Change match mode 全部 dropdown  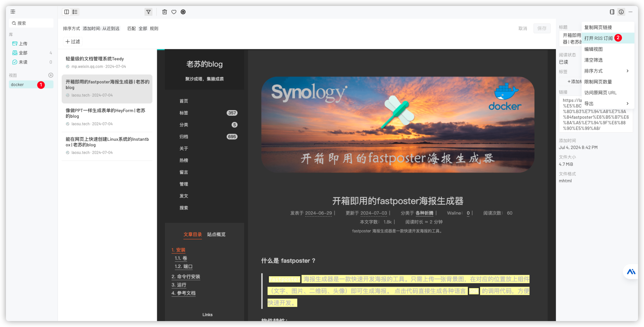(x=143, y=29)
